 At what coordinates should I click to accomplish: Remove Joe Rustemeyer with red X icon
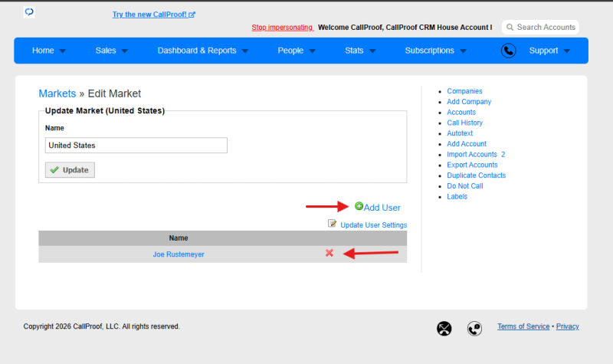(329, 253)
